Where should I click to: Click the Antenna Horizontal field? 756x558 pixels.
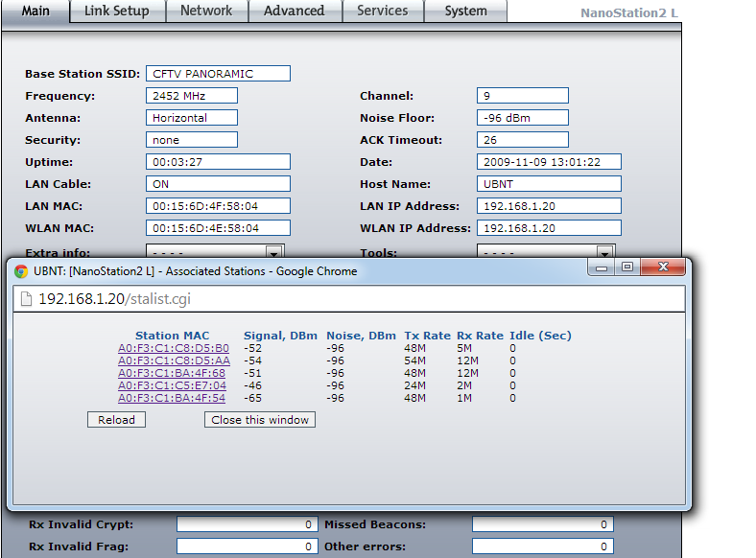point(192,118)
